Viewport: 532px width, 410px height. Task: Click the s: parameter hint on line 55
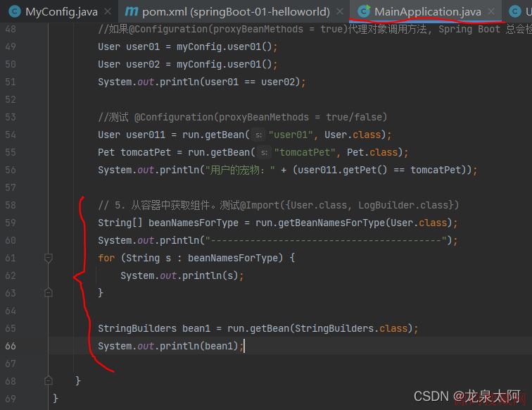coord(265,153)
